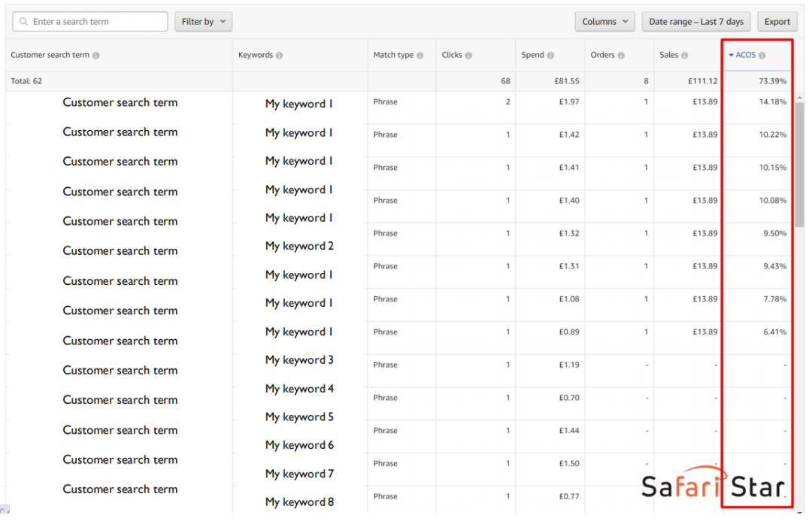
Task: Click info icon next to Spend header
Action: coord(550,56)
